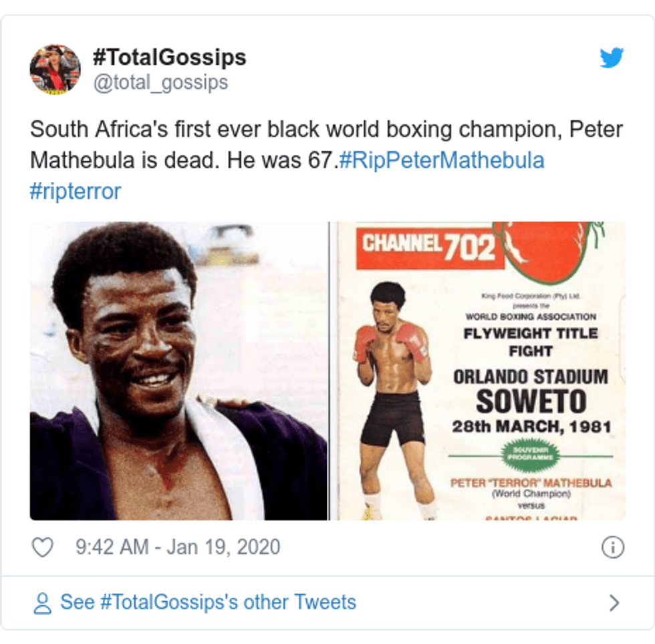Viewport: 655px width, 644px height.
Task: Open the #ripterror hashtag
Action: pyautogui.click(x=74, y=191)
